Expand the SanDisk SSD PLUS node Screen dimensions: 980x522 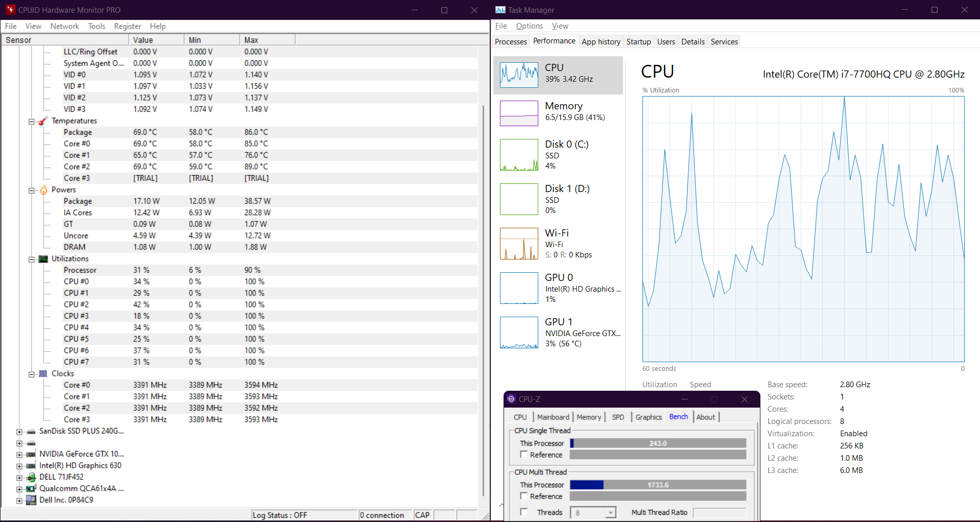pyautogui.click(x=19, y=432)
